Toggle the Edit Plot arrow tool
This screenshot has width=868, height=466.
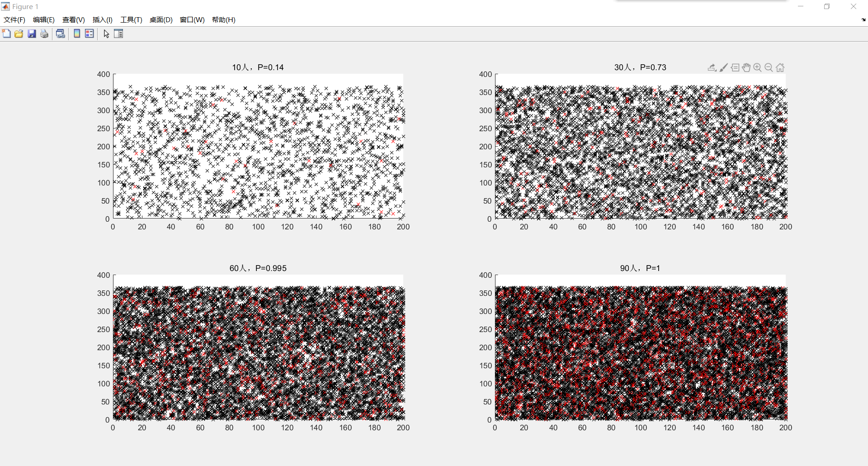point(106,34)
